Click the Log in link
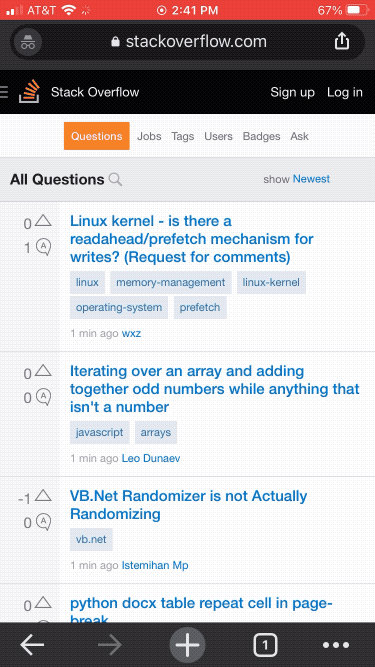 point(345,92)
